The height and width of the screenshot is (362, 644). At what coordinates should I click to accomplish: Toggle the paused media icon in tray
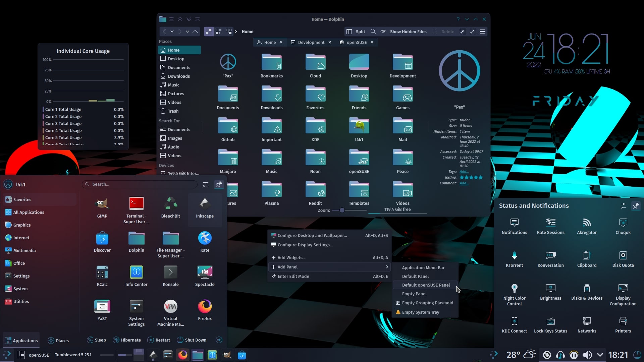click(x=574, y=355)
